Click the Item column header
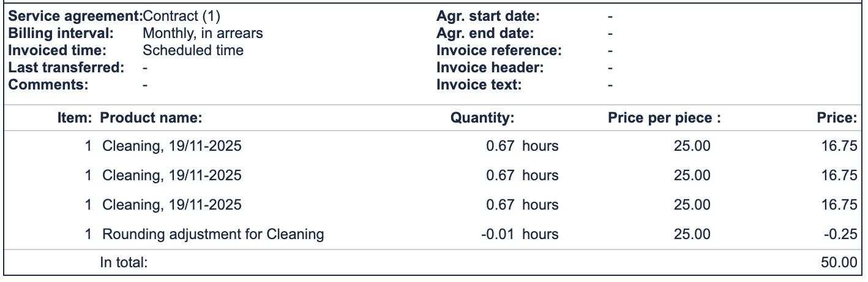This screenshot has height=282, width=868. pyautogui.click(x=75, y=118)
